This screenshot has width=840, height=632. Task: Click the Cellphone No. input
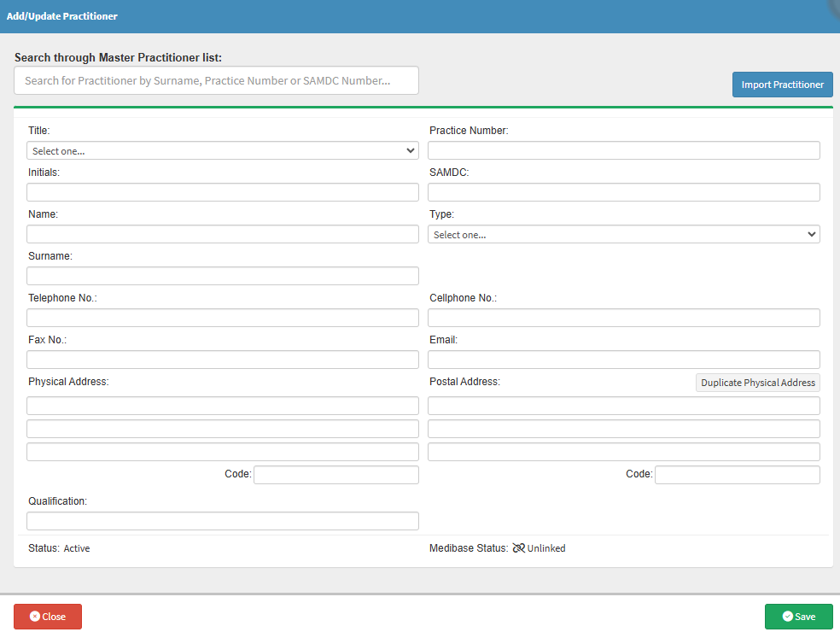pos(623,318)
